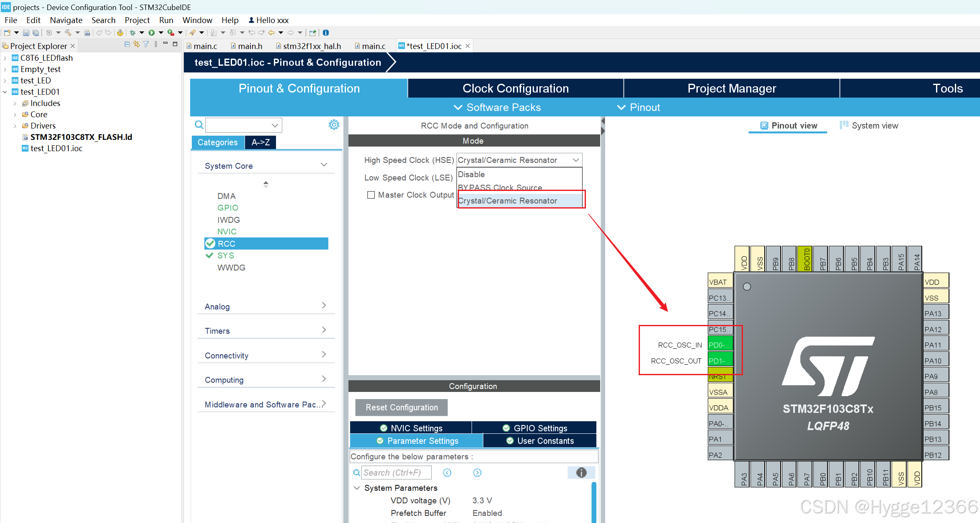Click the Debug bug icon
980x523 pixels.
(x=132, y=33)
